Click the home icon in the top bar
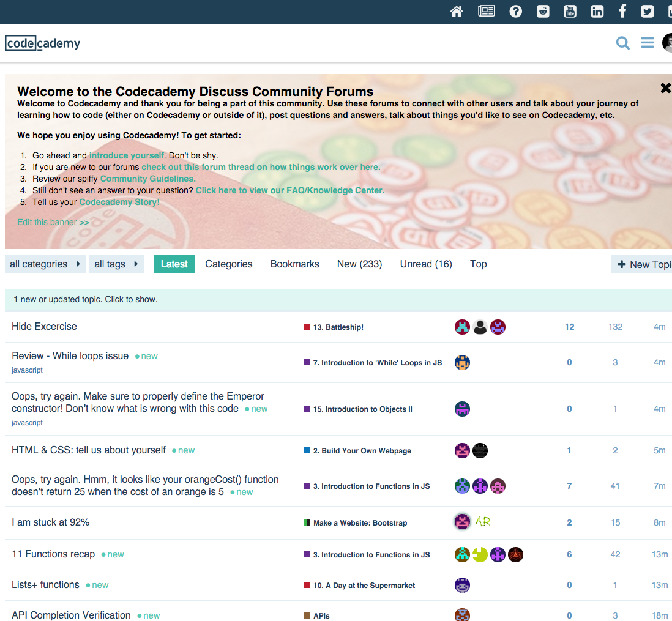672x621 pixels. [457, 11]
